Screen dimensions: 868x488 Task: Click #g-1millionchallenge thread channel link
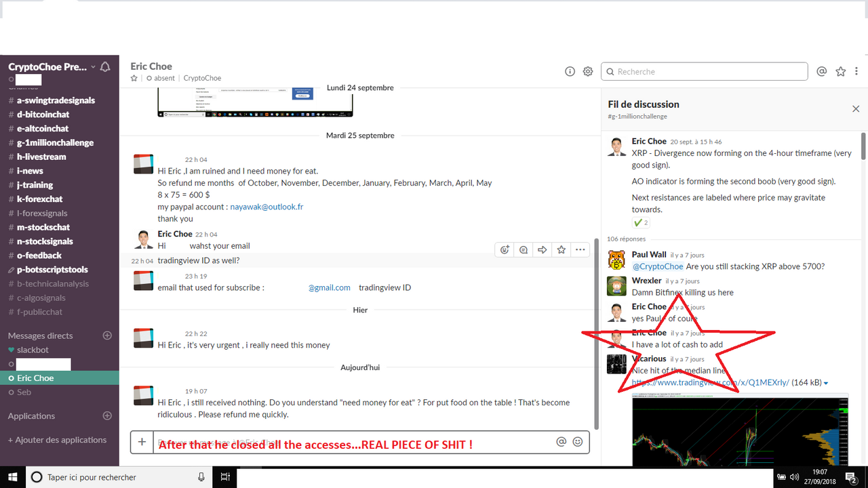pyautogui.click(x=637, y=117)
